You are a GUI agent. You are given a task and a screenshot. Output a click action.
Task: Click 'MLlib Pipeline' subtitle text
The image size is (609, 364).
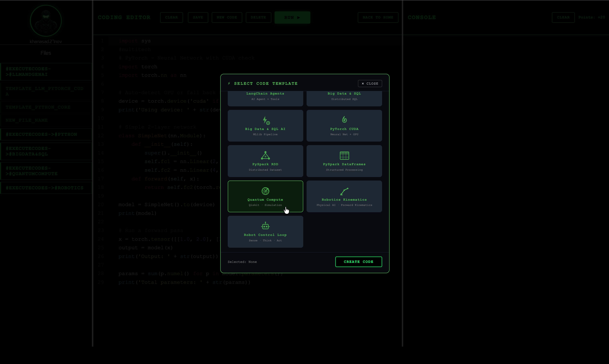click(265, 134)
